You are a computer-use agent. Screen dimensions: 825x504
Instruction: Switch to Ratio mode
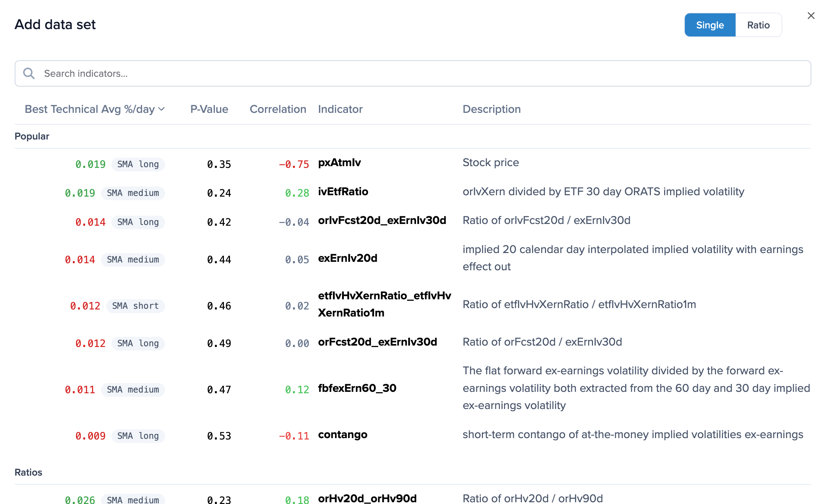(x=758, y=25)
